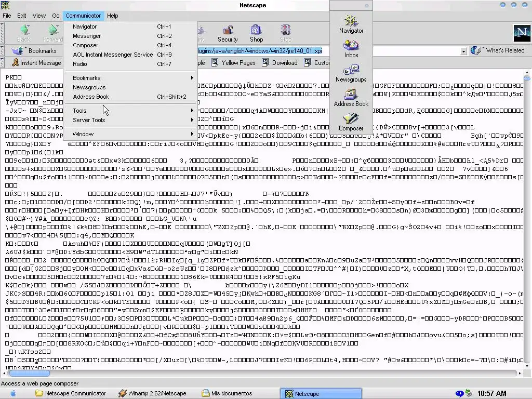Collapse the navigation toolbar grip
The height and width of the screenshot is (399, 532).
[2, 33]
